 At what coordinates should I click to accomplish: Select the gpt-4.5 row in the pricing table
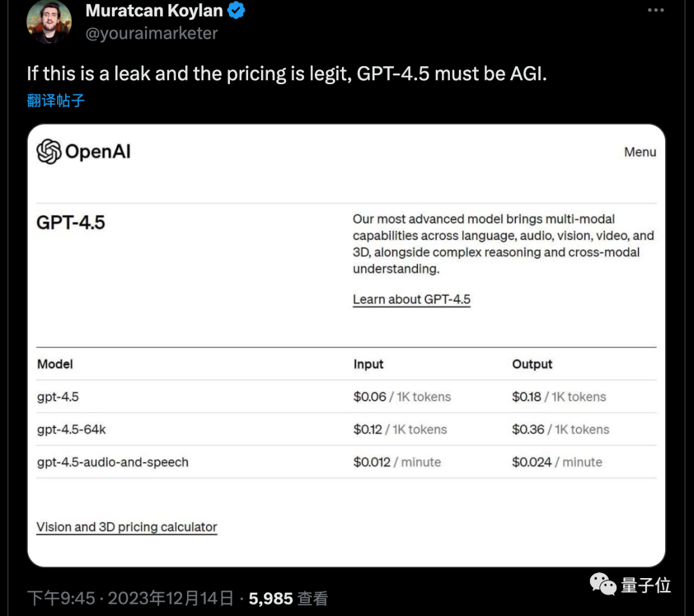(x=58, y=396)
